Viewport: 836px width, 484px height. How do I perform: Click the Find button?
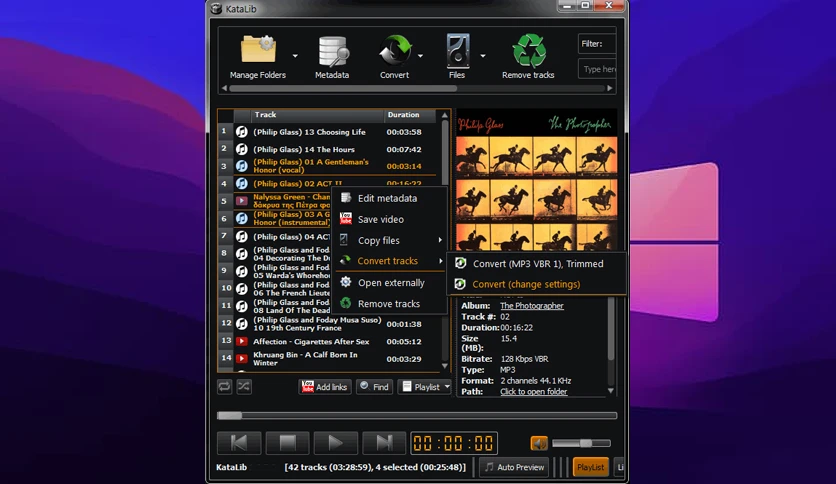[374, 387]
